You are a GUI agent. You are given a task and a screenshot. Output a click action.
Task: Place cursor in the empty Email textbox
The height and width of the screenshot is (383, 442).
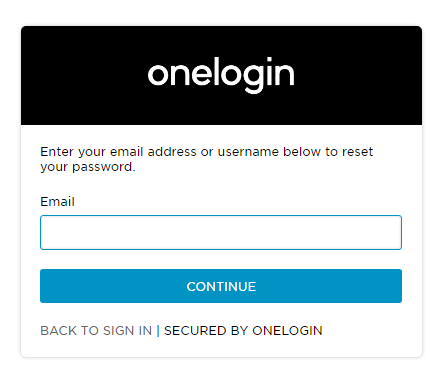pyautogui.click(x=221, y=232)
